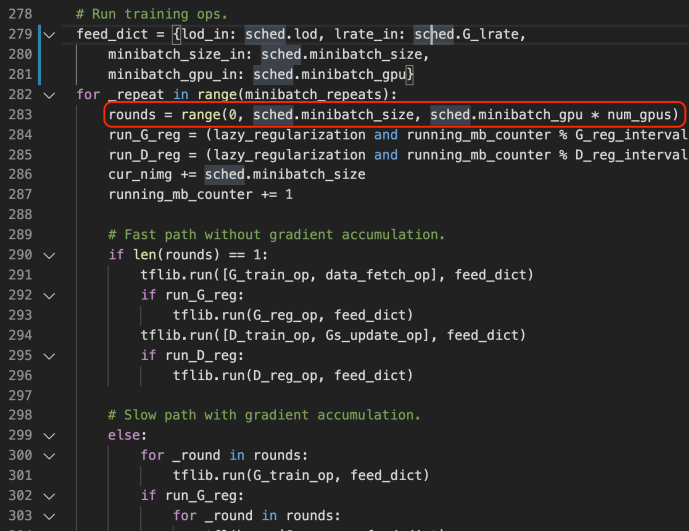689x531 pixels.
Task: Collapse the for _repeat loop at line 282
Action: click(50, 95)
